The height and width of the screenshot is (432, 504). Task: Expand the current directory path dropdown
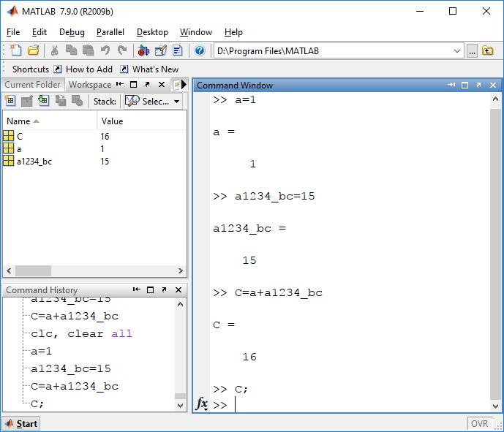tap(456, 51)
